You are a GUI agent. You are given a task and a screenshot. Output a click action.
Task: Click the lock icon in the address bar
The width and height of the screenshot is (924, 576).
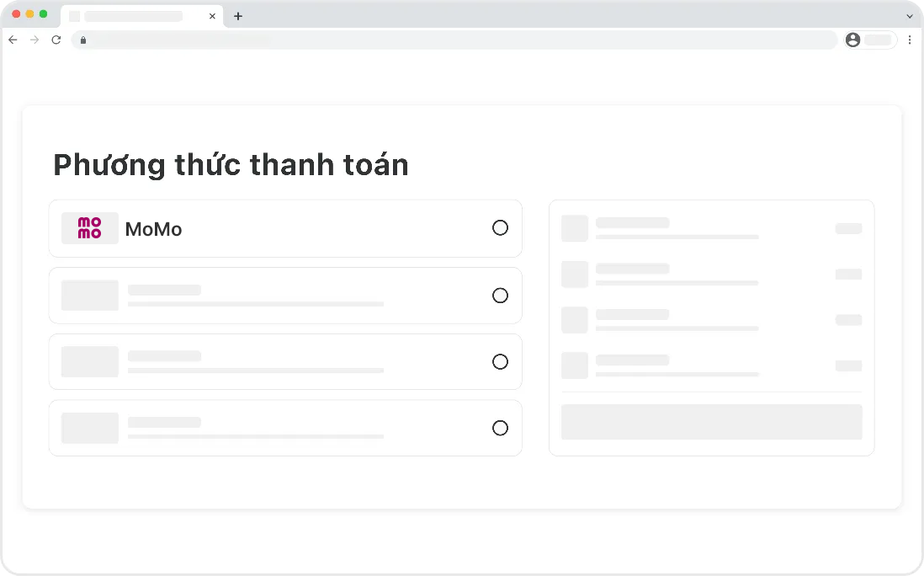(x=82, y=40)
